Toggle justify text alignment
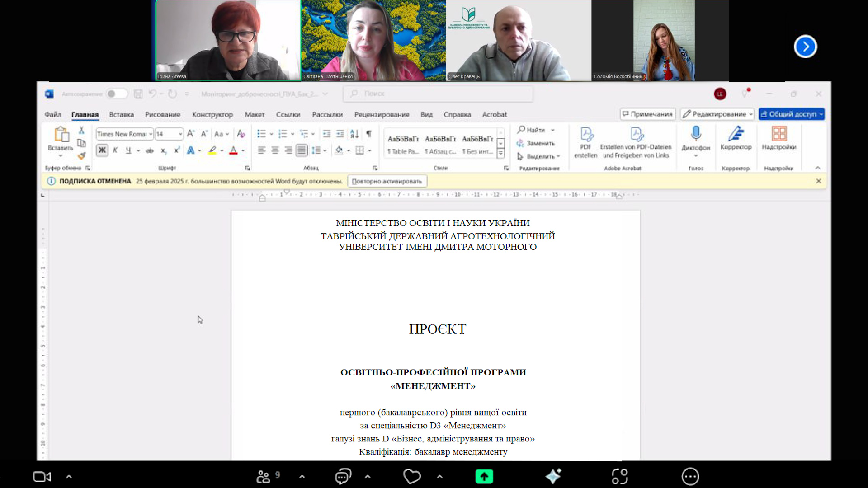 pyautogui.click(x=302, y=150)
